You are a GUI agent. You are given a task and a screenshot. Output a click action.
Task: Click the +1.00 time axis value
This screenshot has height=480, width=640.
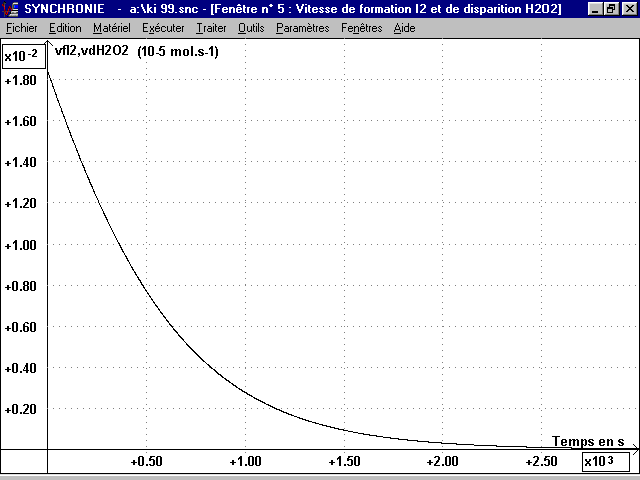click(x=245, y=462)
